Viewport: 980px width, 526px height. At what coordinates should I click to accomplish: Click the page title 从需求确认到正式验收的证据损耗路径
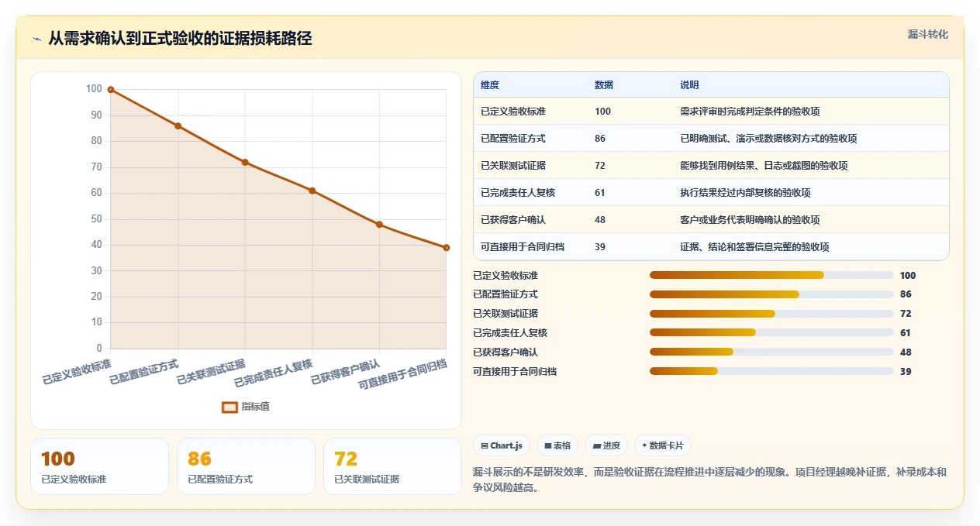pos(180,39)
